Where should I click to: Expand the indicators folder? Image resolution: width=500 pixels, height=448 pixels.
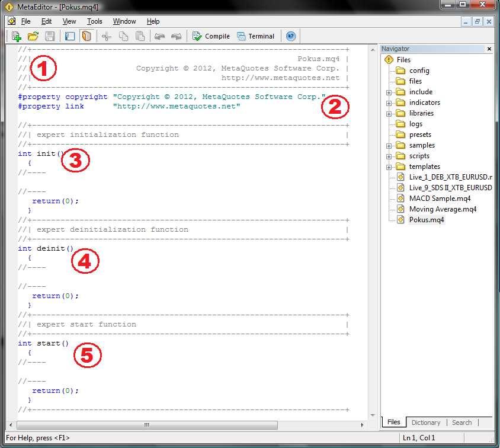point(389,103)
